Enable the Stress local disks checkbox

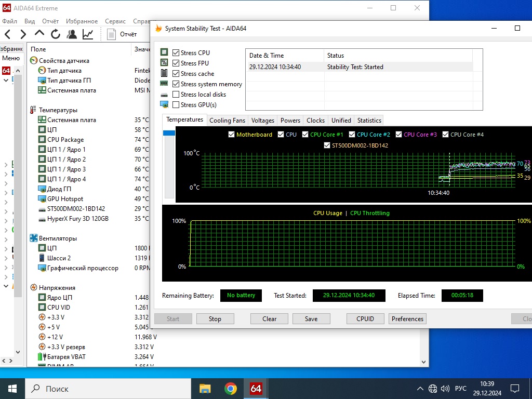(x=176, y=95)
